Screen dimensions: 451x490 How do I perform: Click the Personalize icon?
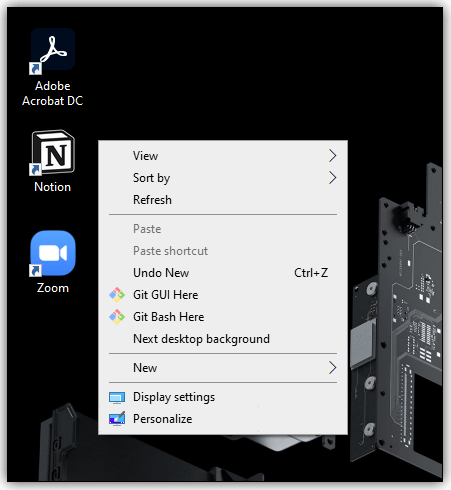click(x=117, y=419)
